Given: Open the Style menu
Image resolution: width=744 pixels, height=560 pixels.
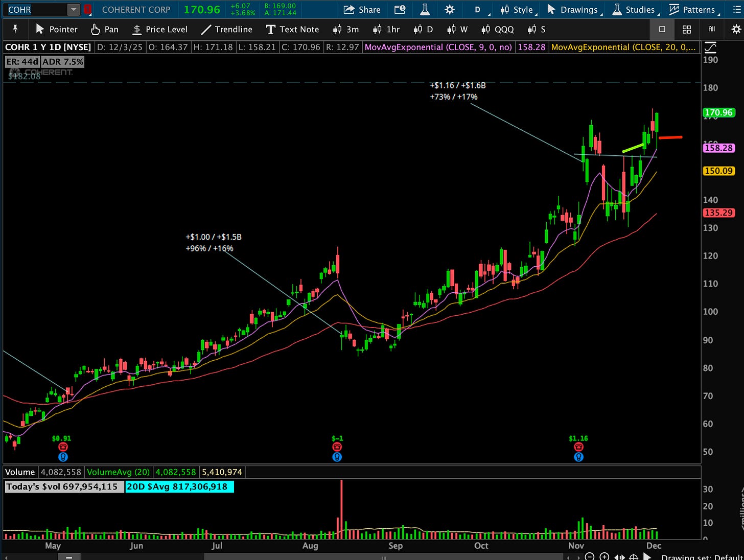Looking at the screenshot, I should point(518,9).
